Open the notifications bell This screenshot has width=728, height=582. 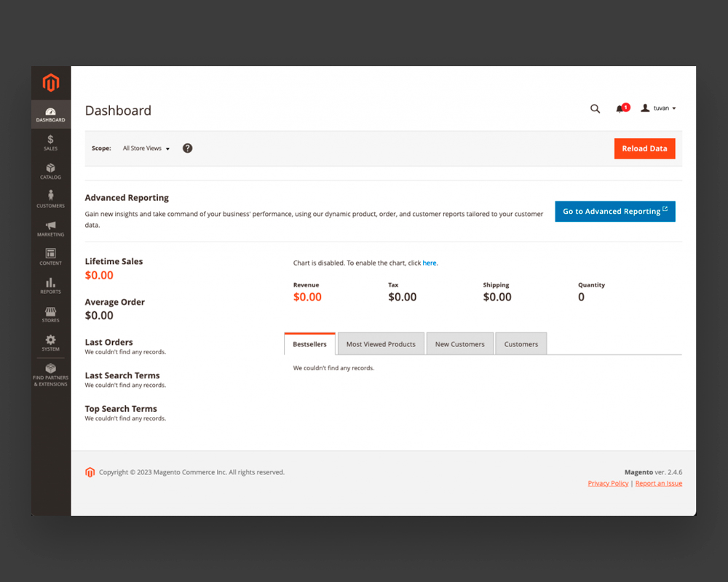[620, 108]
